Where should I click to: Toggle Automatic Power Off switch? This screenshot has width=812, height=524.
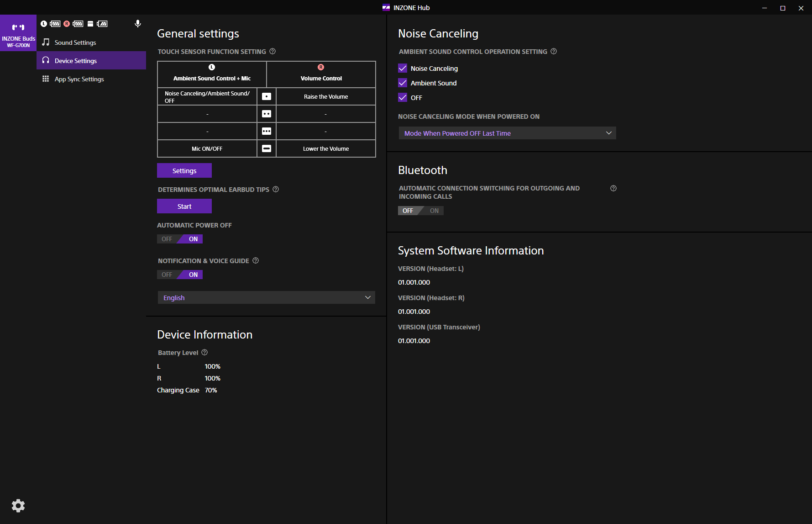180,239
